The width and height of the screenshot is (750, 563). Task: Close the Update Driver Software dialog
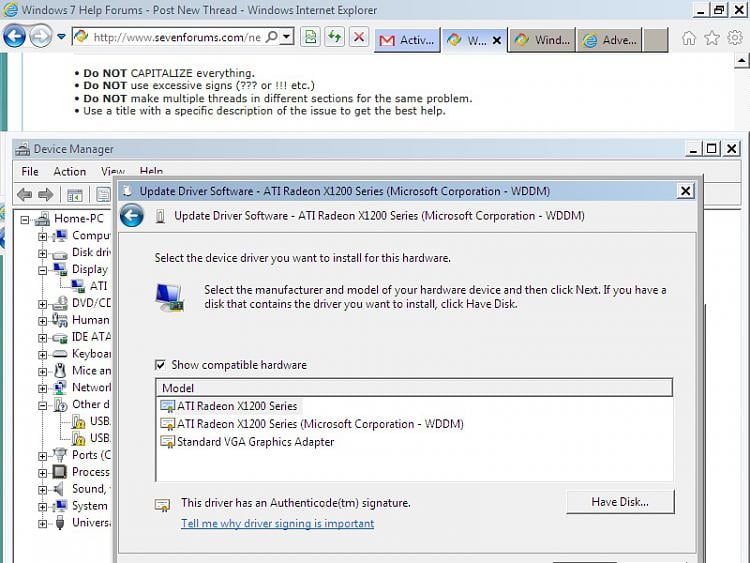tap(685, 191)
